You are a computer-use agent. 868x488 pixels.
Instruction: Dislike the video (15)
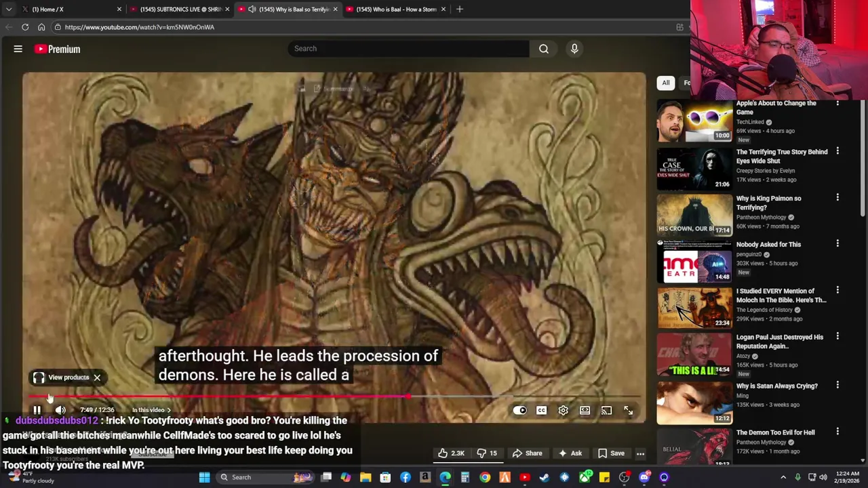(488, 453)
